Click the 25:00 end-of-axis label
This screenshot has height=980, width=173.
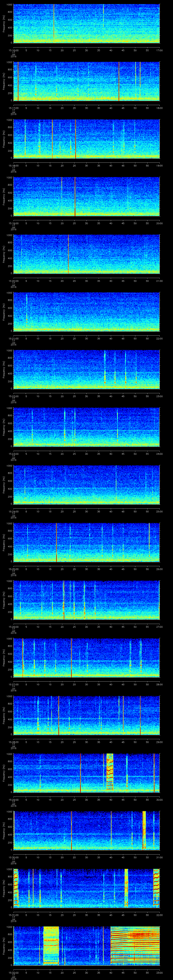[159, 512]
